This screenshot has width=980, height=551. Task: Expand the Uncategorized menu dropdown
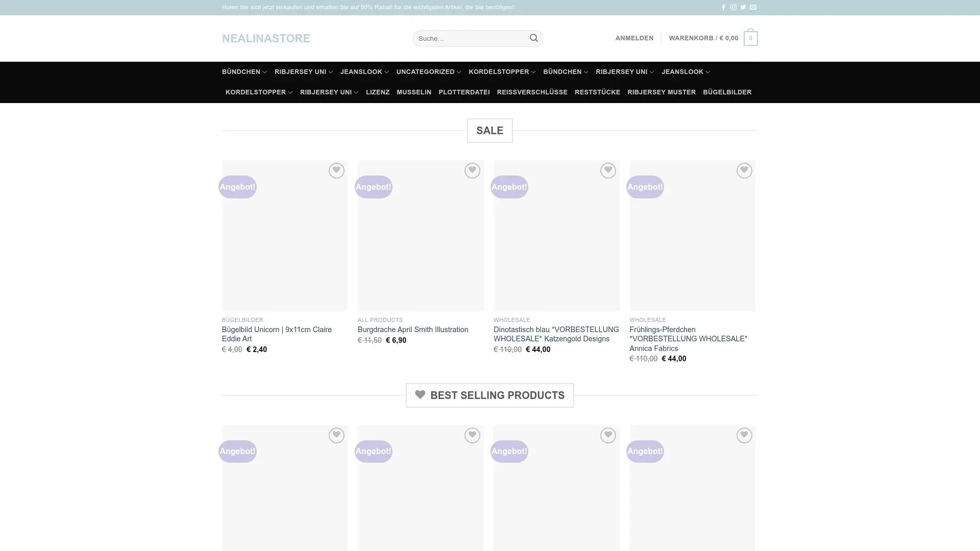click(459, 72)
